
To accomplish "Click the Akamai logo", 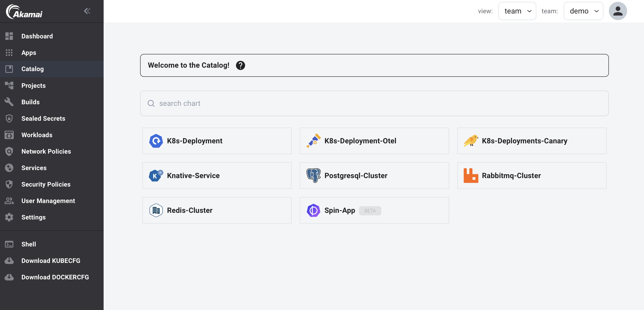I will coord(24,11).
